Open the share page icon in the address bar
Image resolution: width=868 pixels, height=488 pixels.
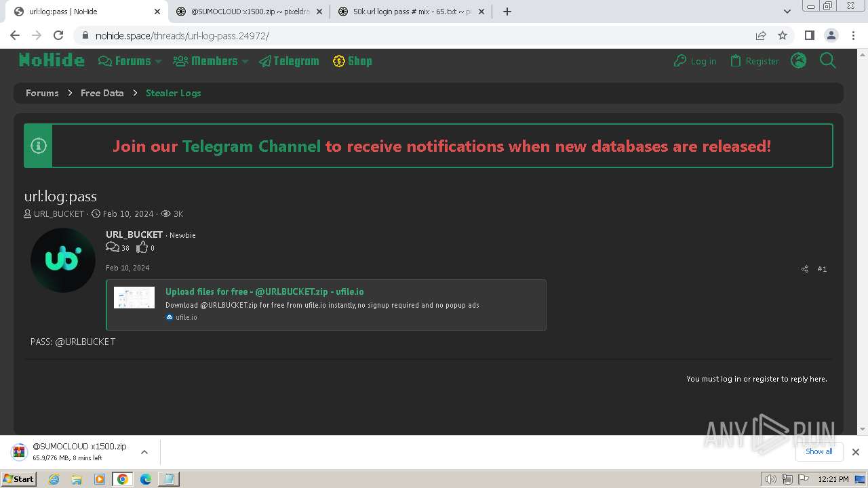(761, 35)
